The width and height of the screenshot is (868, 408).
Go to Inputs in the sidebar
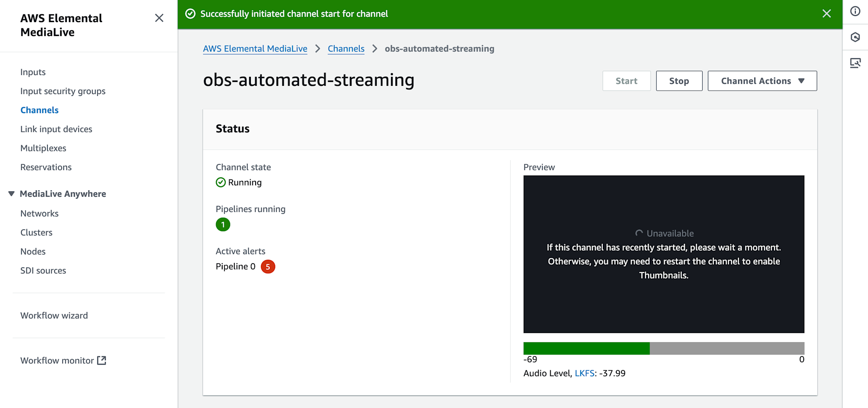point(33,72)
